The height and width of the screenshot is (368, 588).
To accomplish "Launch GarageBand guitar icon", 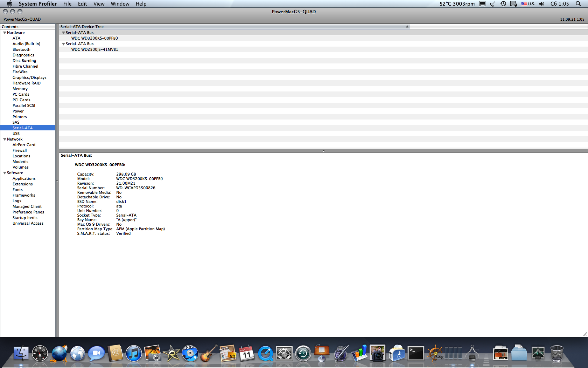I will [x=209, y=353].
